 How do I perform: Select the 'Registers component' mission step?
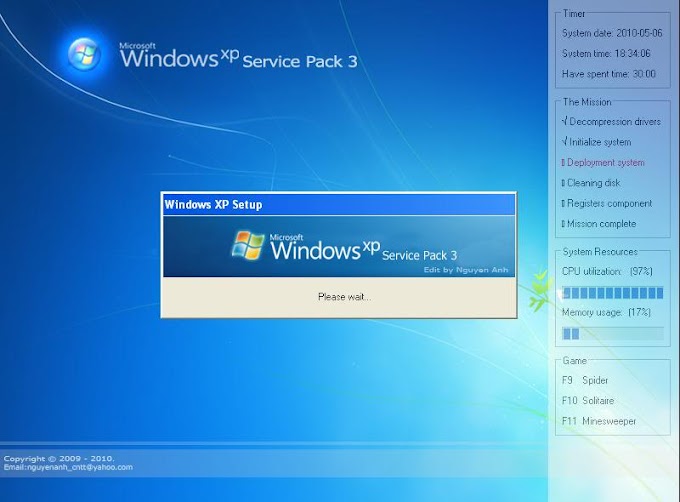(607, 203)
